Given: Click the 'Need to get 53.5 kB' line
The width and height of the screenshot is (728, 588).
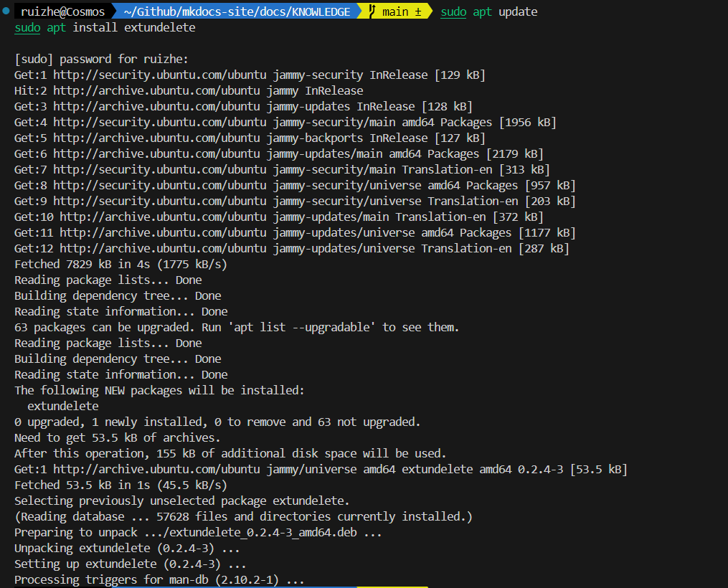Looking at the screenshot, I should 117,437.
